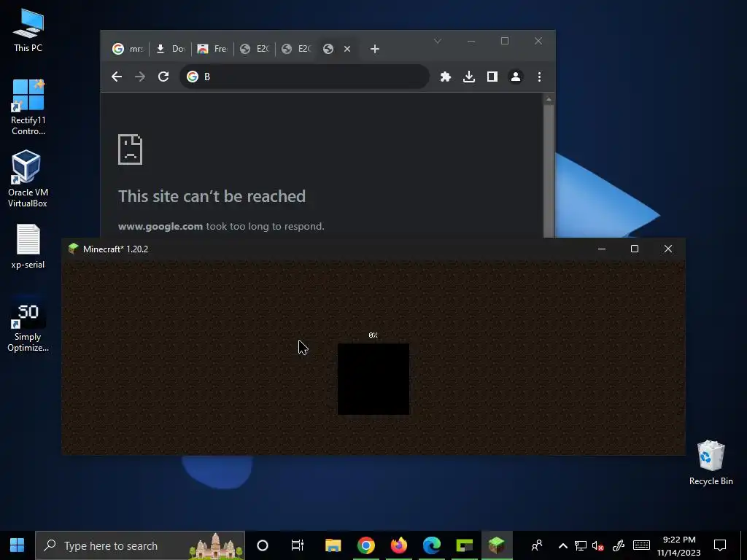Screen dimensions: 747x560
Task: Focus the Chrome address bar
Action: (304, 77)
